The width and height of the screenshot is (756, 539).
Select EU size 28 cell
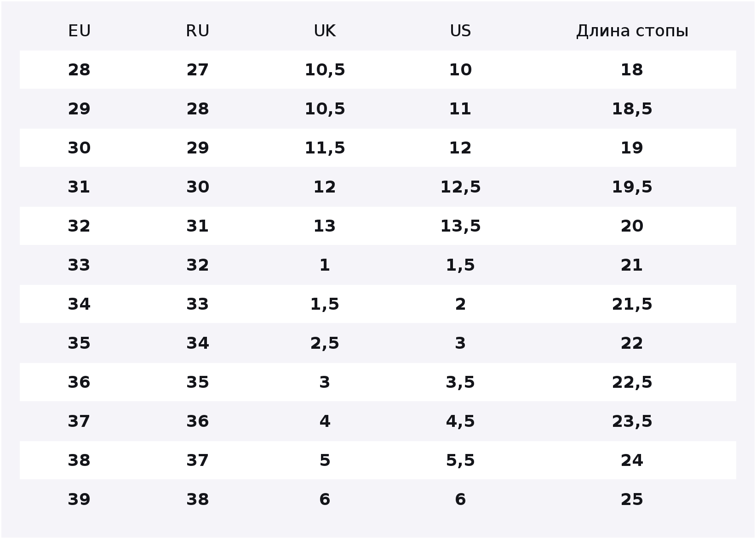pyautogui.click(x=79, y=70)
